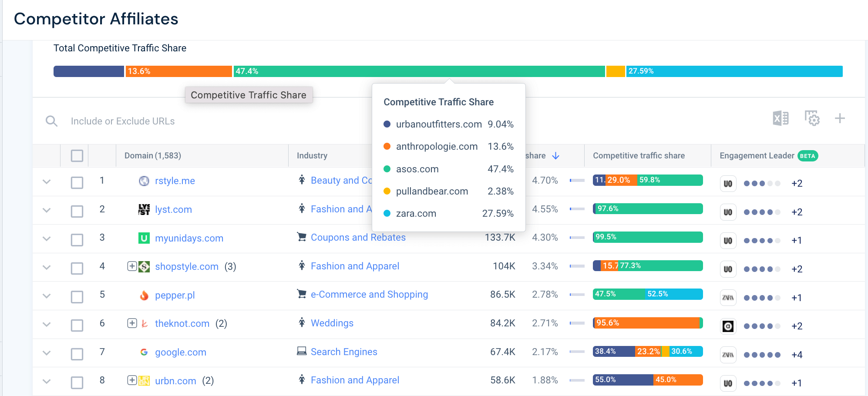Click UO engagement leader logo for rstyle.me
The width and height of the screenshot is (868, 396).
728,184
